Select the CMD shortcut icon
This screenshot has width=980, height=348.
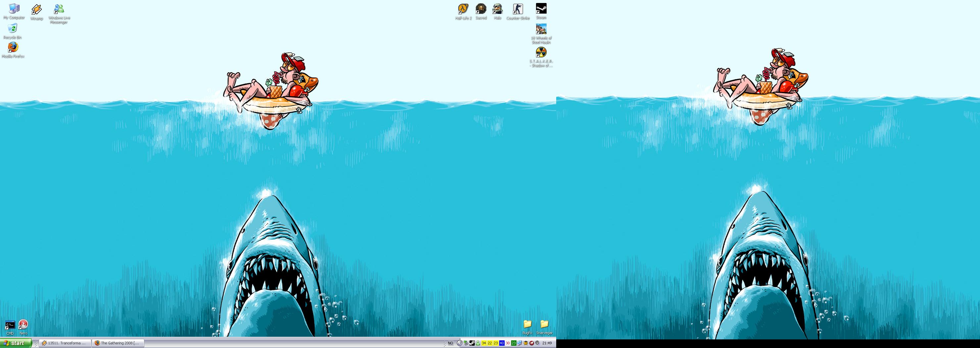pos(10,328)
